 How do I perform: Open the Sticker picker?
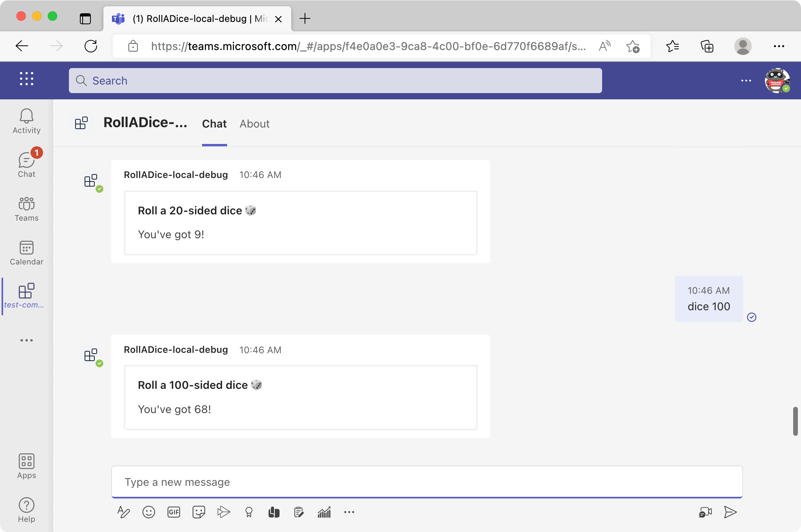pyautogui.click(x=198, y=512)
